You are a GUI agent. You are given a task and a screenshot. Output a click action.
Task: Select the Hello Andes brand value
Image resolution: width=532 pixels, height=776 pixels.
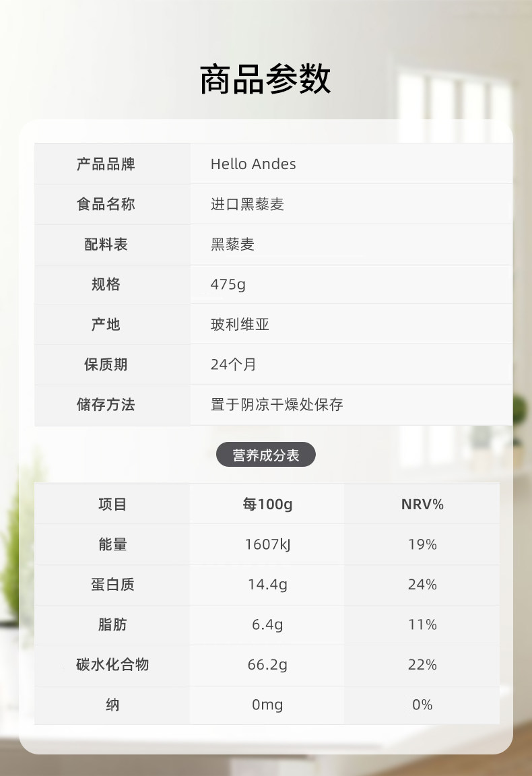253,164
